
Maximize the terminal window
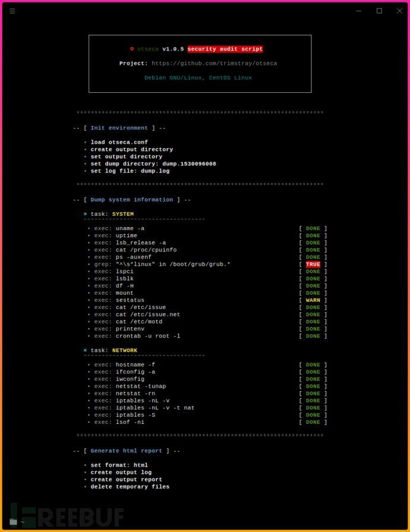coord(379,11)
